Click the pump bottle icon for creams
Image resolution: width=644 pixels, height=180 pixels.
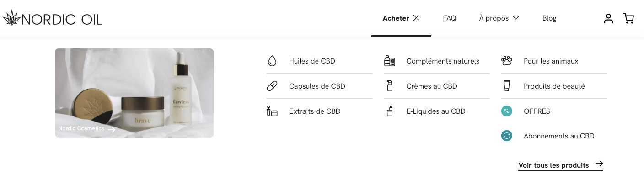389,86
